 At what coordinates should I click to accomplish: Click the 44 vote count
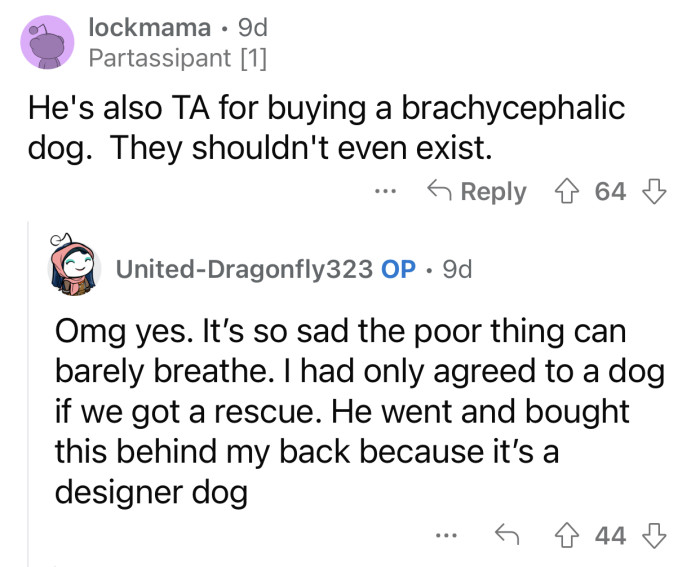(609, 537)
